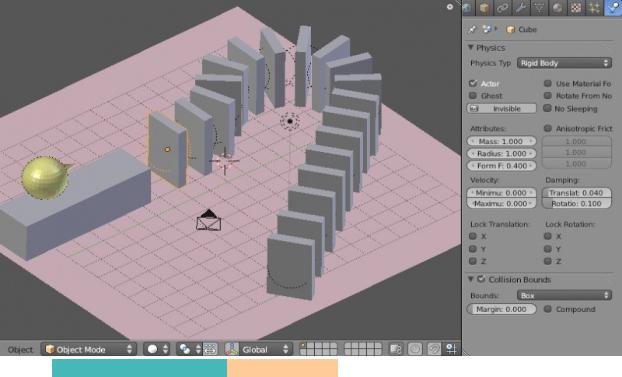
Task: Click the Radius 1.000 field
Action: pos(502,154)
